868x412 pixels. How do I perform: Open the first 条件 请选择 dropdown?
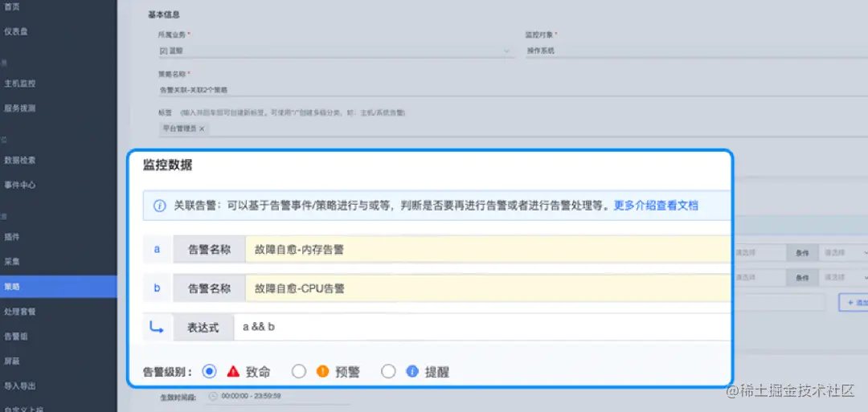[843, 253]
